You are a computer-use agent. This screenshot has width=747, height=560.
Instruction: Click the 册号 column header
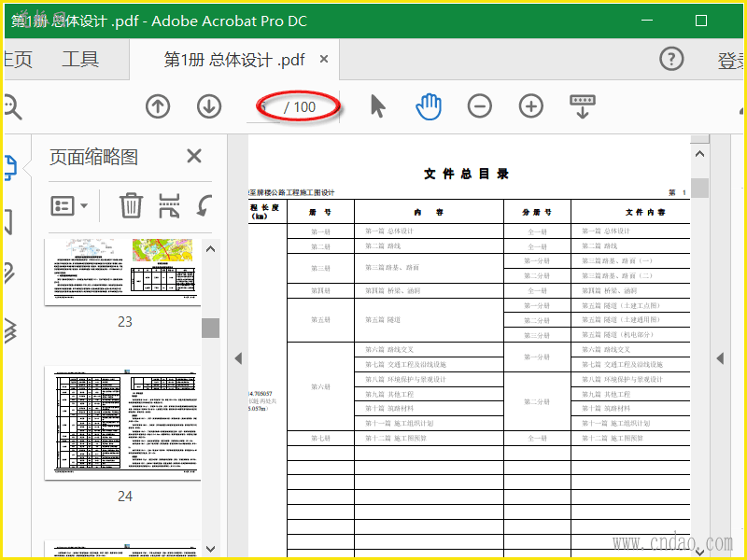tap(320, 212)
